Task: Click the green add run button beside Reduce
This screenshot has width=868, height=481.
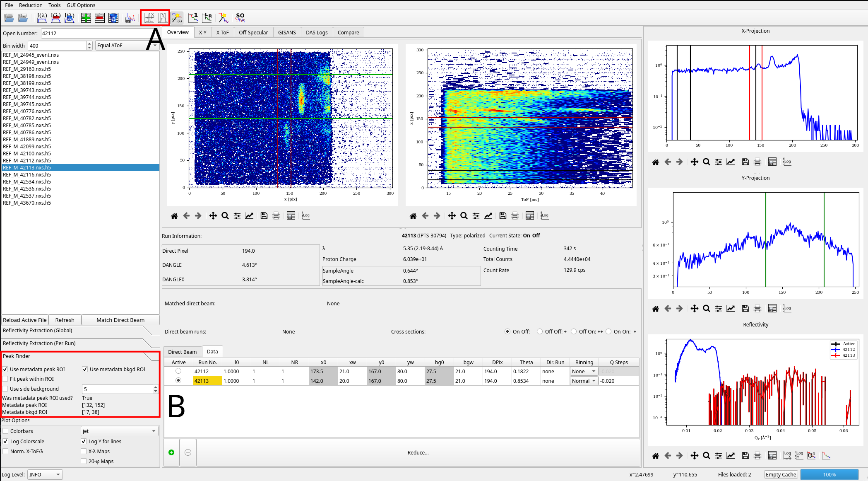Action: [171, 452]
